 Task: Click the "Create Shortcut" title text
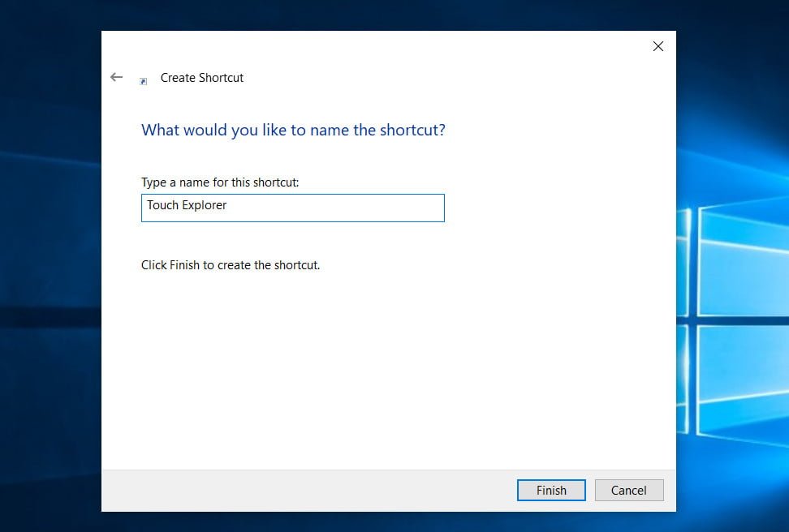tap(202, 78)
